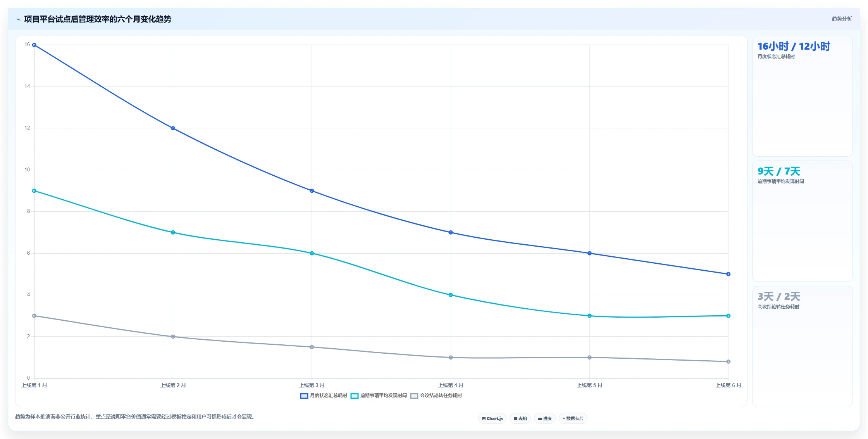Click the 上线第 3 月 axis label

click(312, 385)
